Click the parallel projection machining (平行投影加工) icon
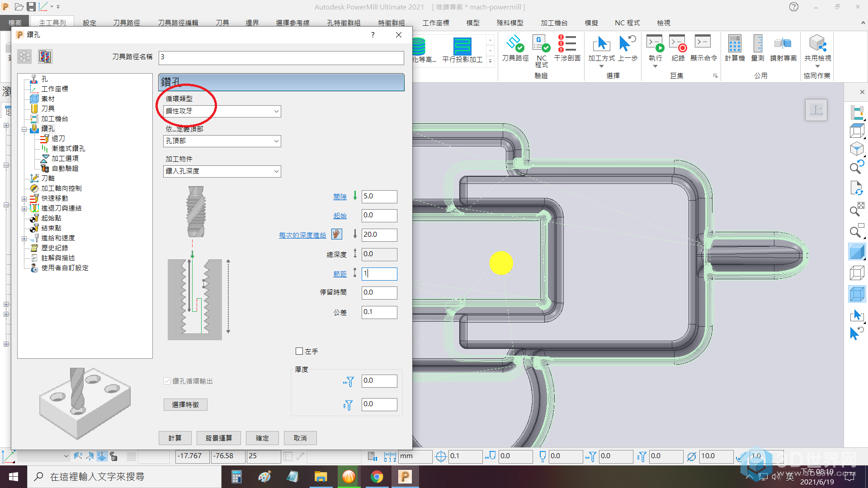Image resolution: width=868 pixels, height=488 pixels. (462, 46)
